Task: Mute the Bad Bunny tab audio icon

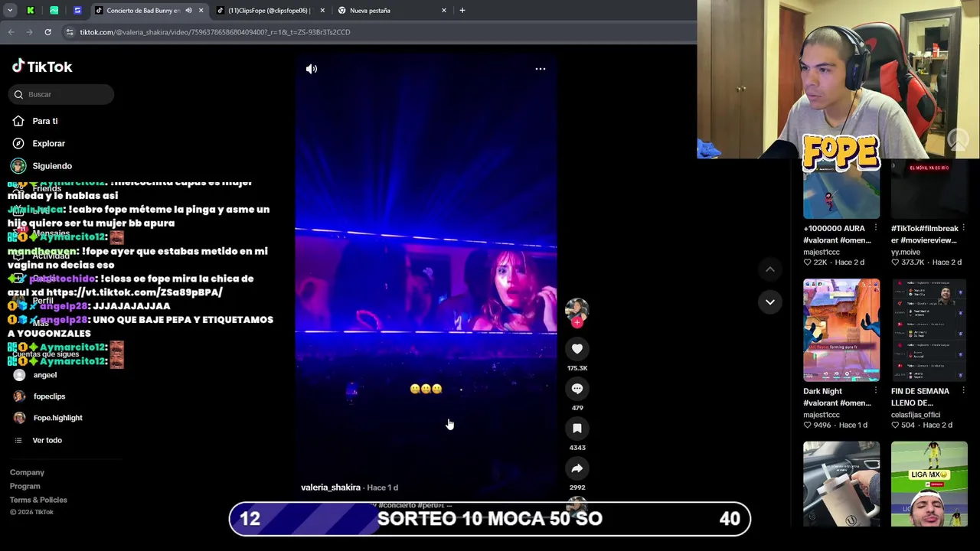Action: pos(188,11)
